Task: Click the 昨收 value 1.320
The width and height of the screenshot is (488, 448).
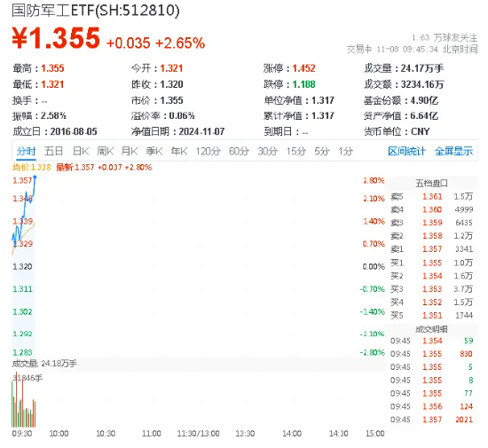Action: tap(171, 84)
